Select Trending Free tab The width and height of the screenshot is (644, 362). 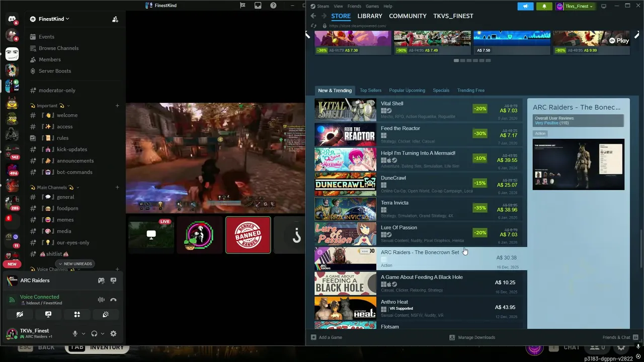coord(471,90)
